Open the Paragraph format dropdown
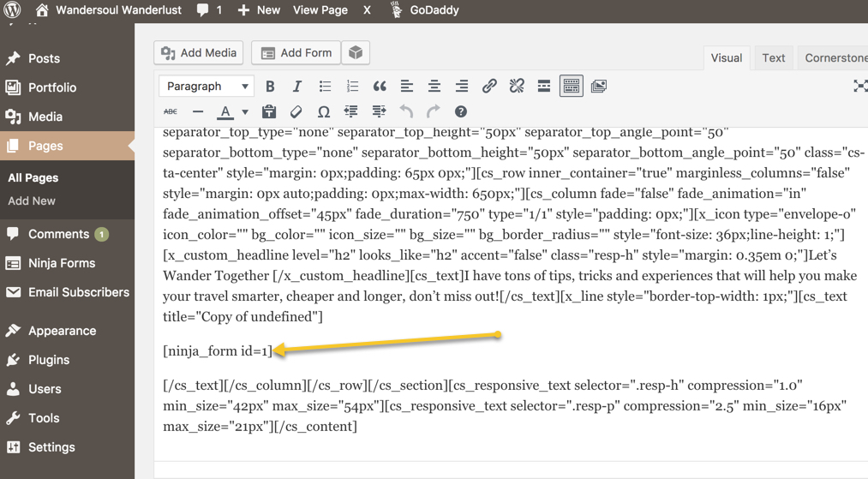The width and height of the screenshot is (868, 479). (207, 87)
